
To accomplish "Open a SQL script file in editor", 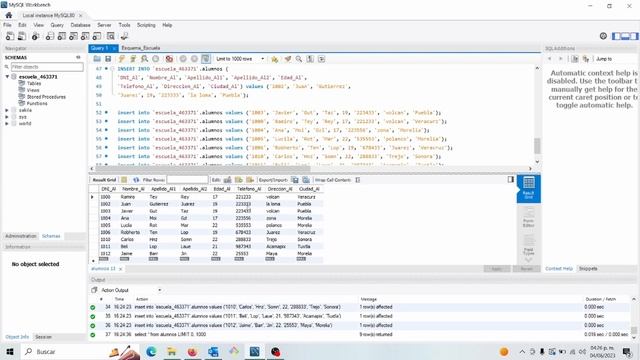I will 97,59.
